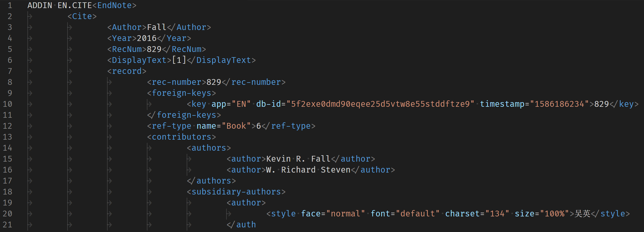Click author name 'W. Richard Steven'
This screenshot has height=232, width=644.
point(308,170)
